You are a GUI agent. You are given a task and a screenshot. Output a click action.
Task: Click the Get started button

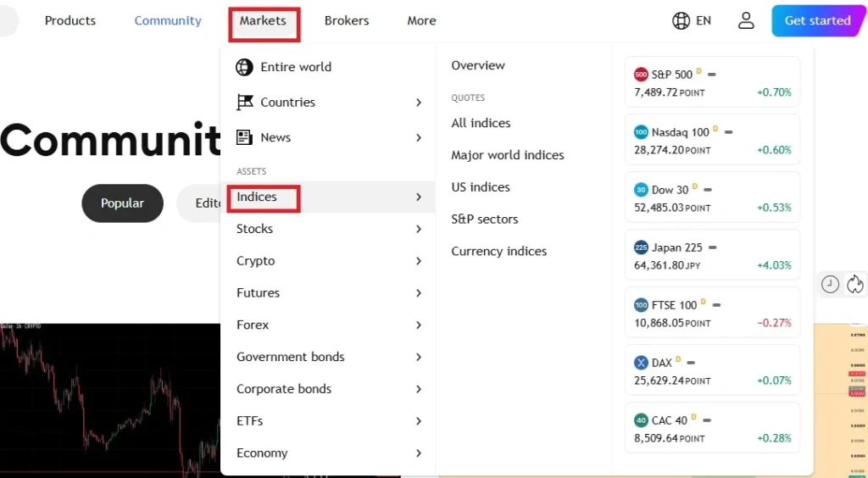pos(818,20)
